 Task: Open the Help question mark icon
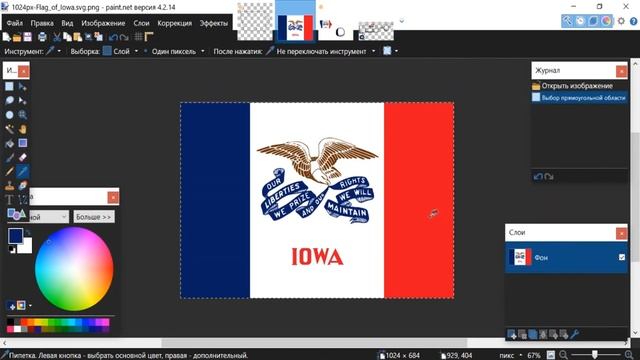click(x=633, y=21)
